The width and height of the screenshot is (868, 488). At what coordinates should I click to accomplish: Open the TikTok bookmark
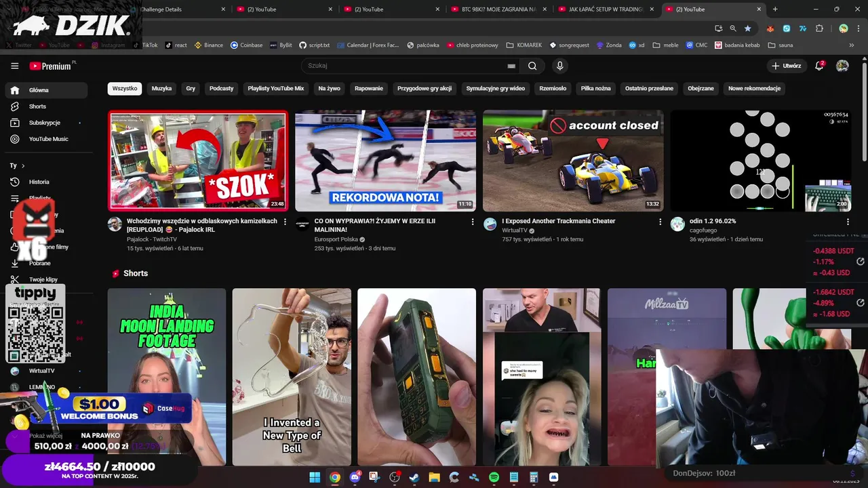[145, 45]
